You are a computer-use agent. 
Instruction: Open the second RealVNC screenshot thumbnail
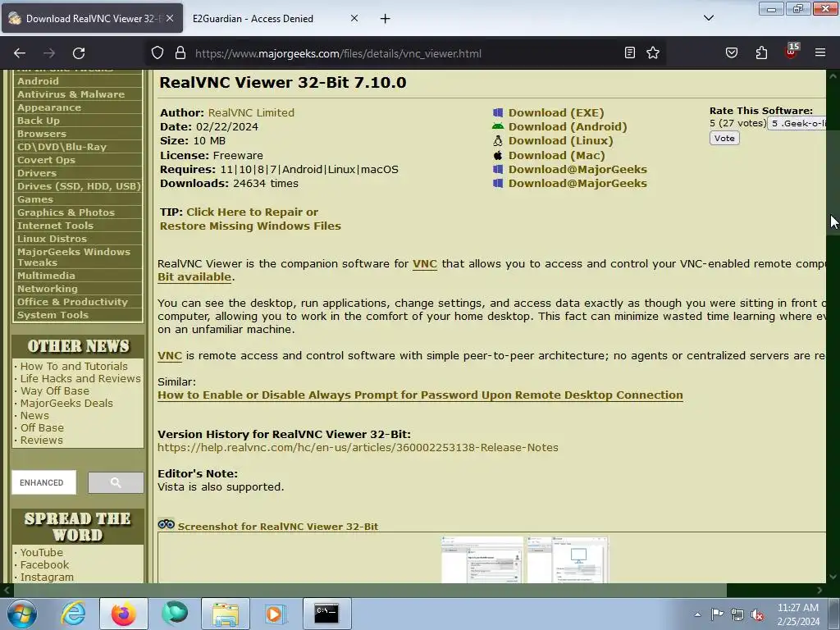(568, 559)
